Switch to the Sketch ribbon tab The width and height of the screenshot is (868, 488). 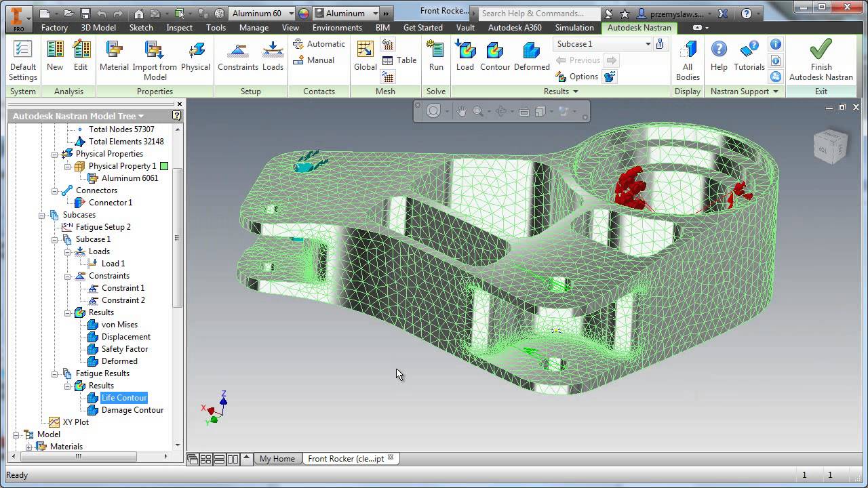(x=141, y=28)
